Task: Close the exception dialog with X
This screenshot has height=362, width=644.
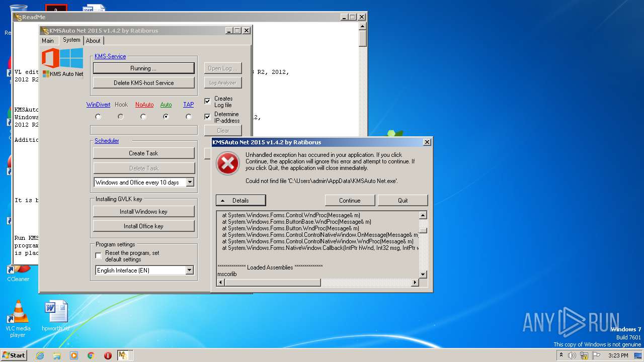Action: pyautogui.click(x=427, y=142)
